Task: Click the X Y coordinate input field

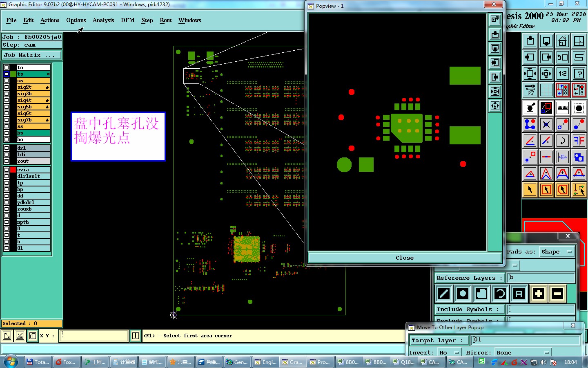Action: [x=94, y=336]
